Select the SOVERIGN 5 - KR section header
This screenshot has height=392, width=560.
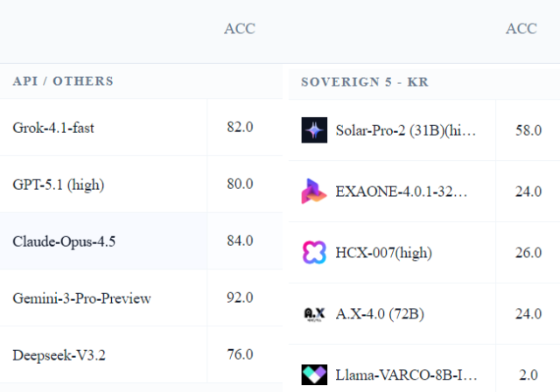pos(364,82)
